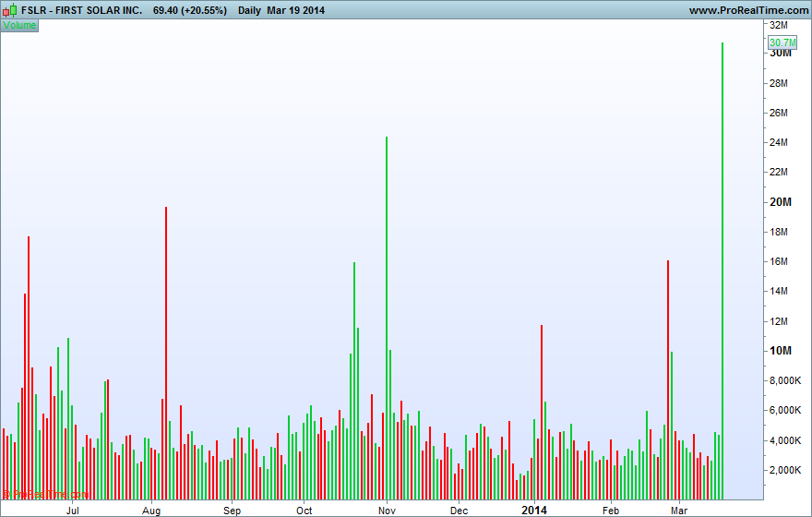Click the 18M axis label
The height and width of the screenshot is (517, 812).
(779, 232)
